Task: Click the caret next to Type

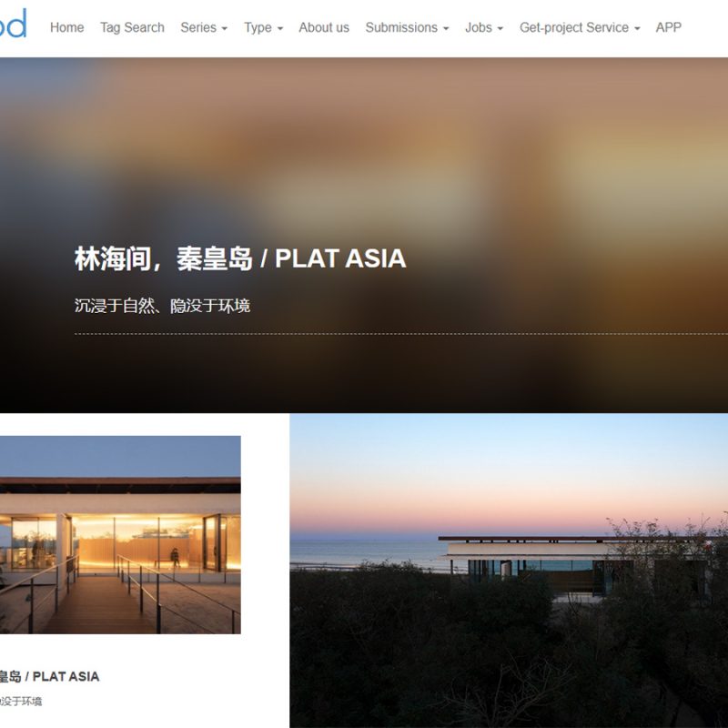Action: pyautogui.click(x=280, y=29)
